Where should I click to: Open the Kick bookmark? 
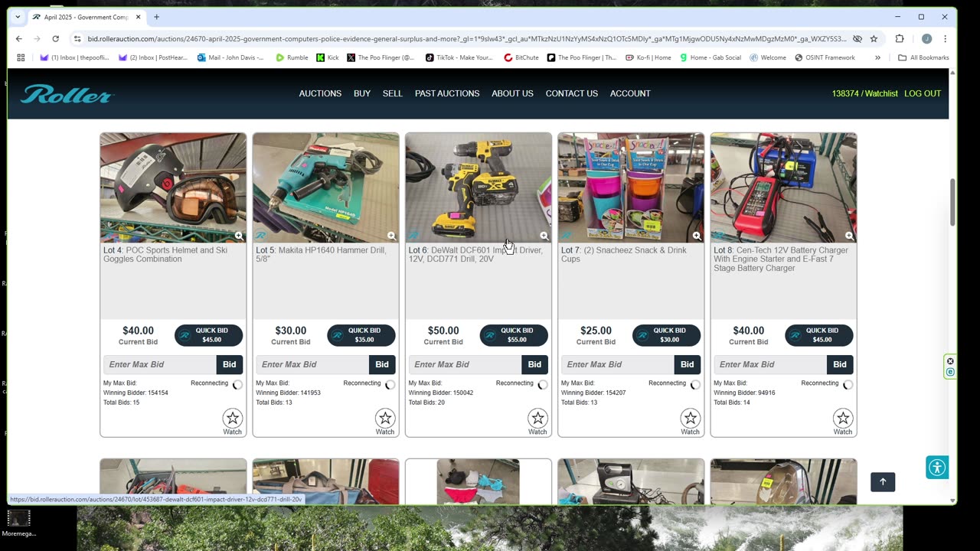(327, 57)
